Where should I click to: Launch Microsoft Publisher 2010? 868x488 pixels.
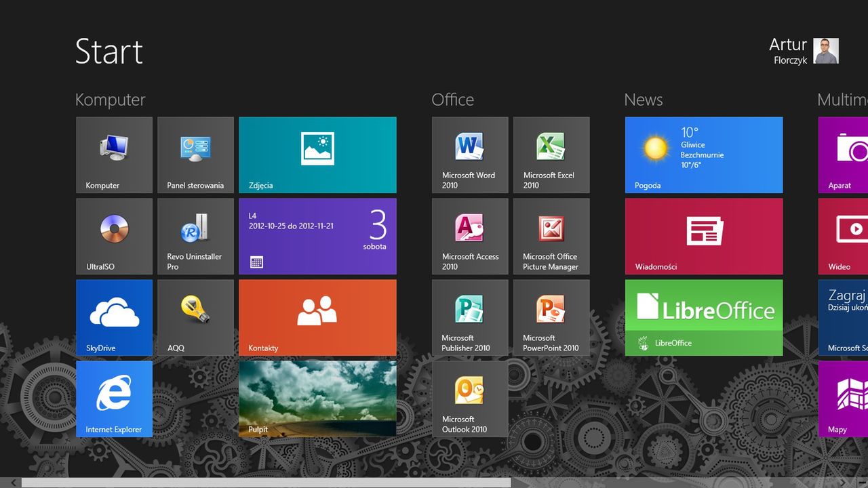pyautogui.click(x=470, y=318)
